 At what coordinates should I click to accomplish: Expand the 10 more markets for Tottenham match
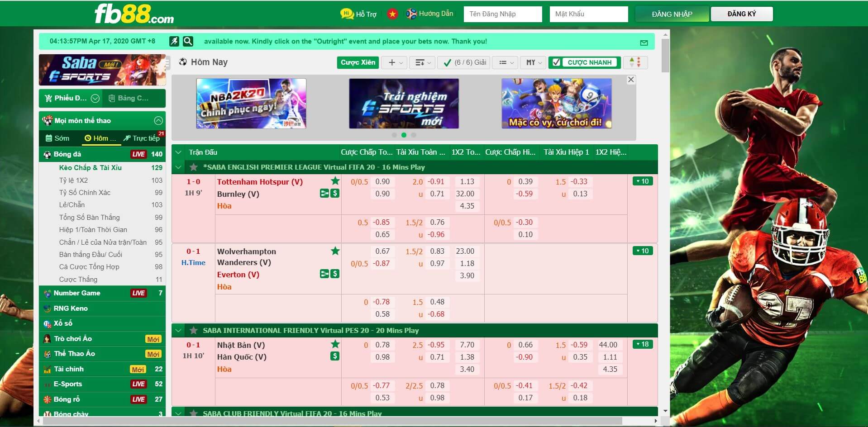642,181
